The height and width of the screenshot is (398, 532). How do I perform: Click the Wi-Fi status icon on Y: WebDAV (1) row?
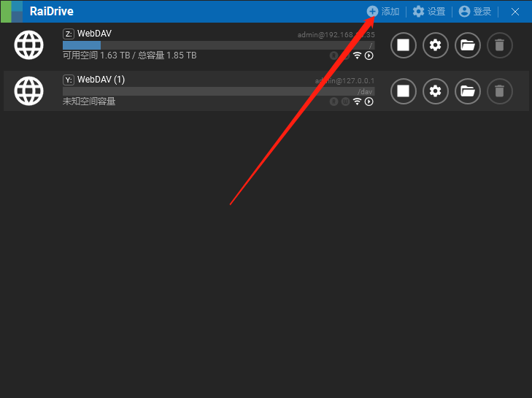tap(357, 102)
